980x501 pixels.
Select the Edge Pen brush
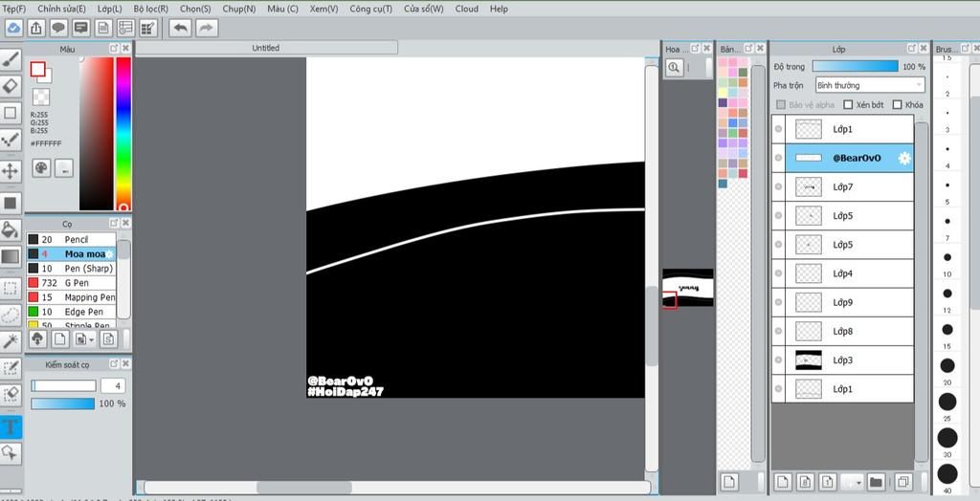click(71, 311)
